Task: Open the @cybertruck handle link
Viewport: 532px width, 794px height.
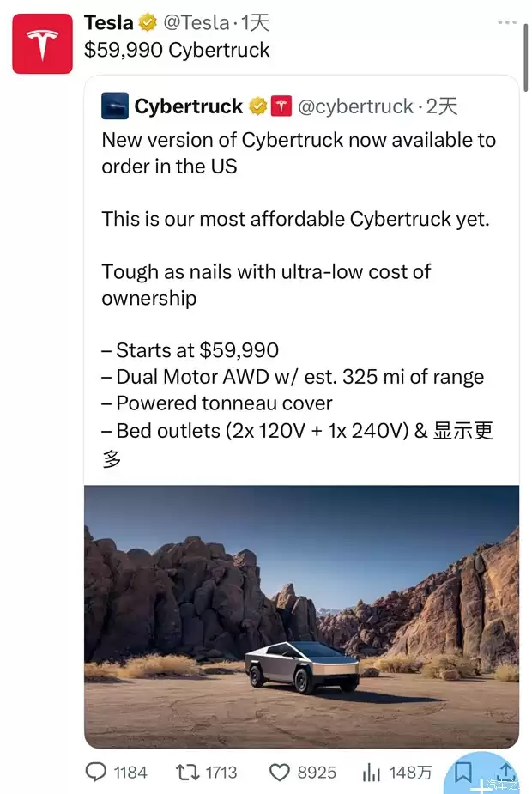Action: pyautogui.click(x=354, y=106)
